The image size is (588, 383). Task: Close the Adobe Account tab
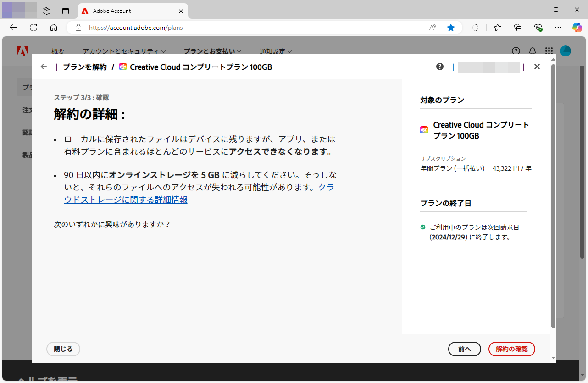tap(181, 11)
